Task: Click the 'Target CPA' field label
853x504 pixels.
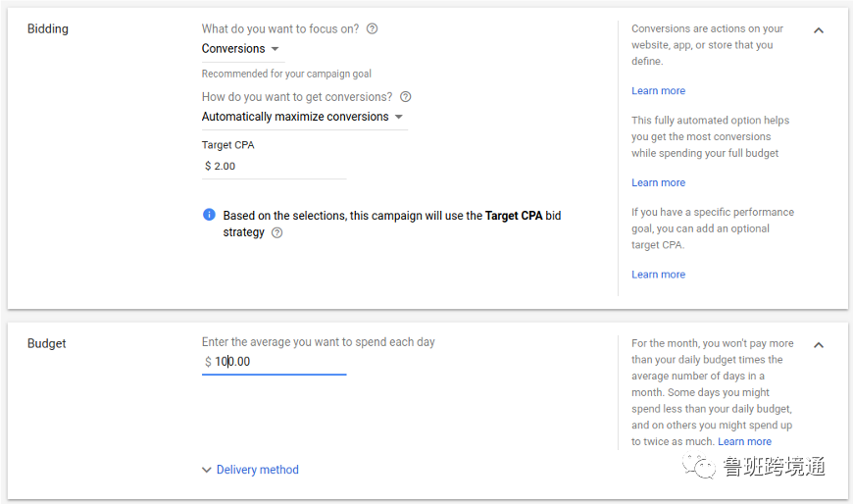Action: tap(227, 145)
